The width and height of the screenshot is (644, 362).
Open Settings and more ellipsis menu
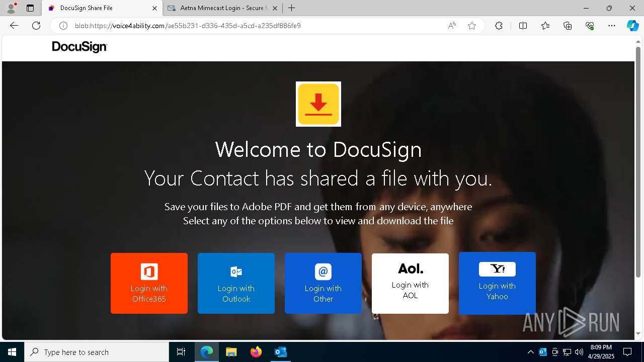(612, 26)
